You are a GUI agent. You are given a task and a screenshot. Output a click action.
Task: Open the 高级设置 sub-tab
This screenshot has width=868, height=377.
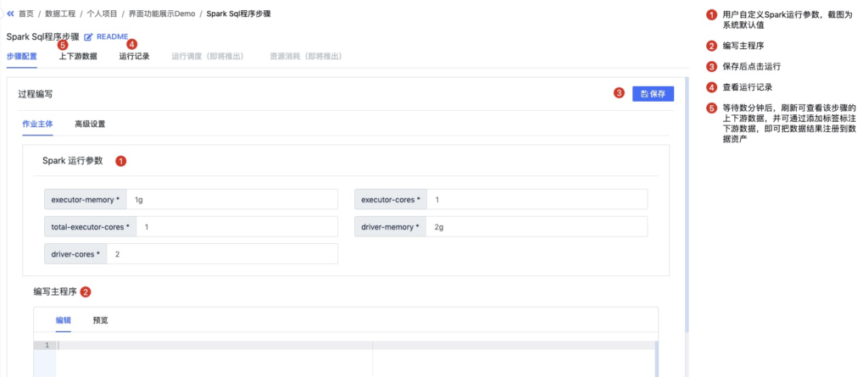pos(90,124)
